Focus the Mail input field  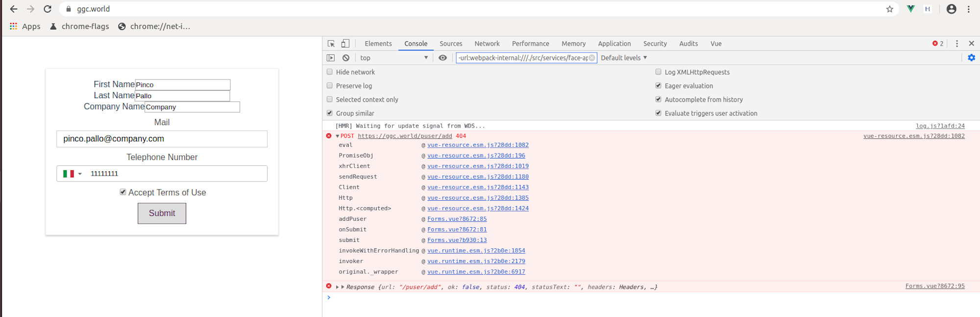coord(162,139)
